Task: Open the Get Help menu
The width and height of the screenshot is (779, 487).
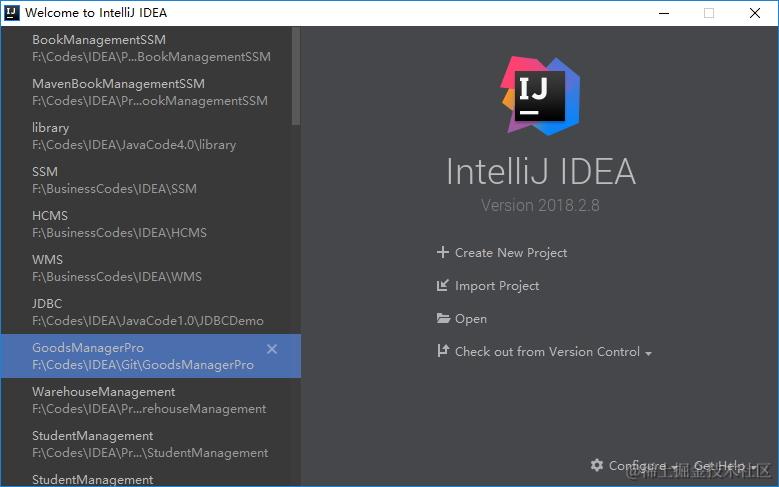Action: point(719,466)
